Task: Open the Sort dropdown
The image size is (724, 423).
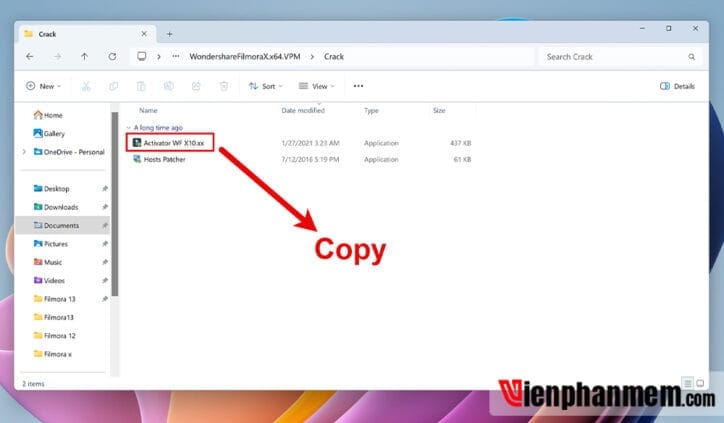Action: point(265,86)
